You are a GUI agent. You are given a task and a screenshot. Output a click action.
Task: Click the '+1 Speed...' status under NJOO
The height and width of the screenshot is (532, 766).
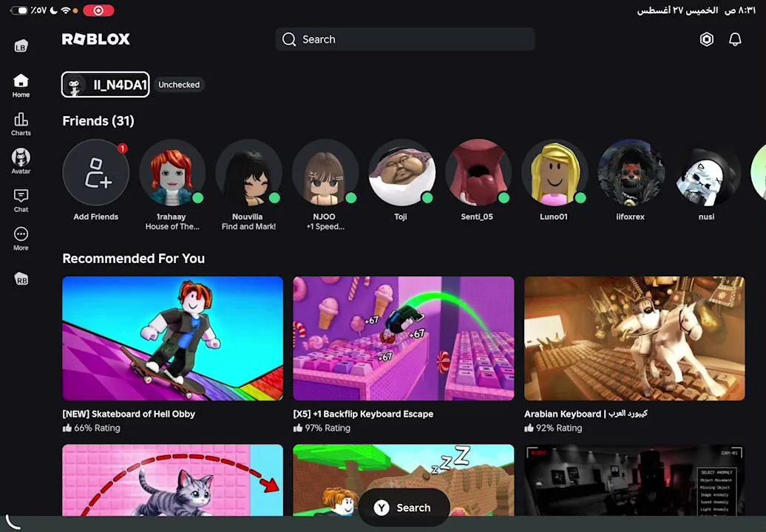tap(325, 226)
